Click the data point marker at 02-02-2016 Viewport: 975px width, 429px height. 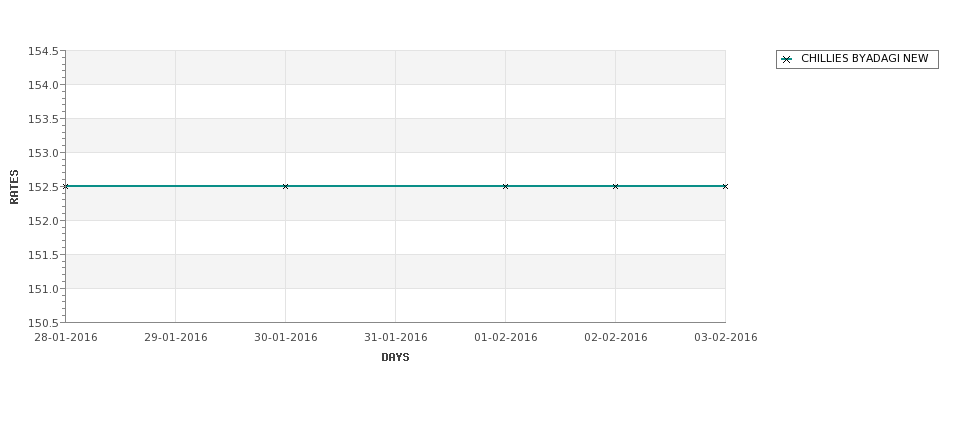pyautogui.click(x=616, y=187)
